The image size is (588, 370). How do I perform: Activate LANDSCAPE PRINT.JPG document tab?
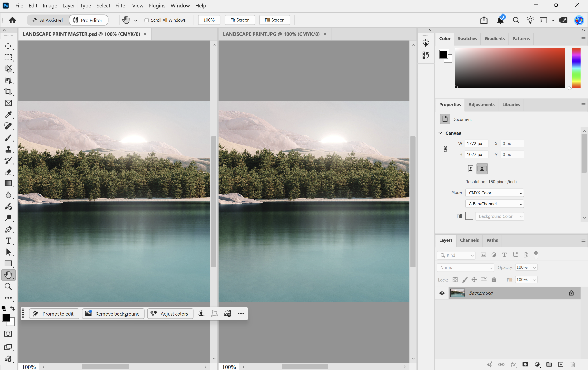(x=271, y=34)
